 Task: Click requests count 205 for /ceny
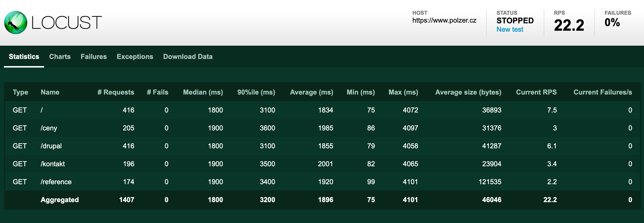(128, 128)
